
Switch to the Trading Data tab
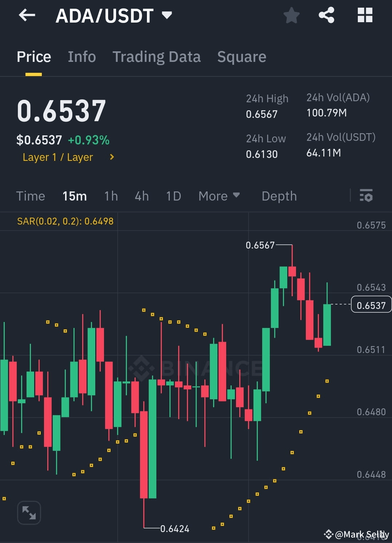157,57
